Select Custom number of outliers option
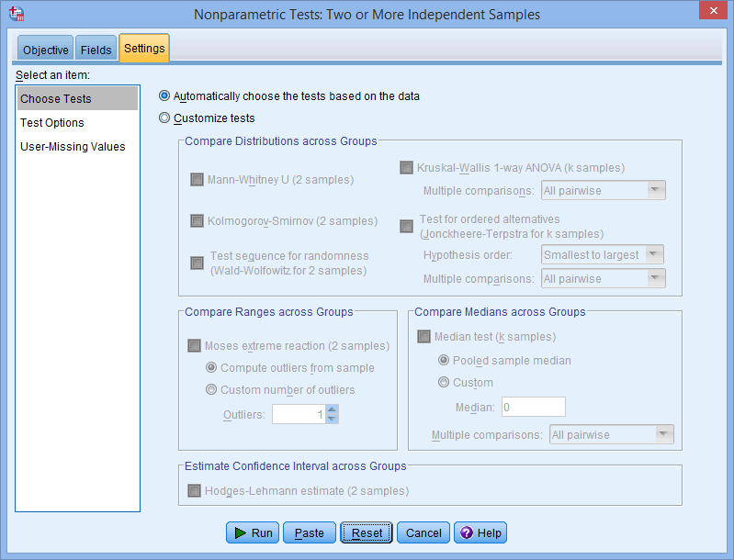The height and width of the screenshot is (560, 734). (211, 390)
